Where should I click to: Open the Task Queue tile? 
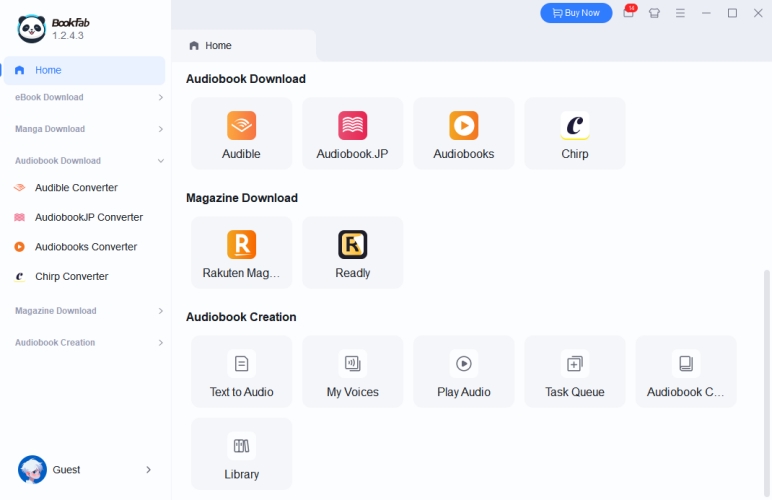tap(575, 372)
